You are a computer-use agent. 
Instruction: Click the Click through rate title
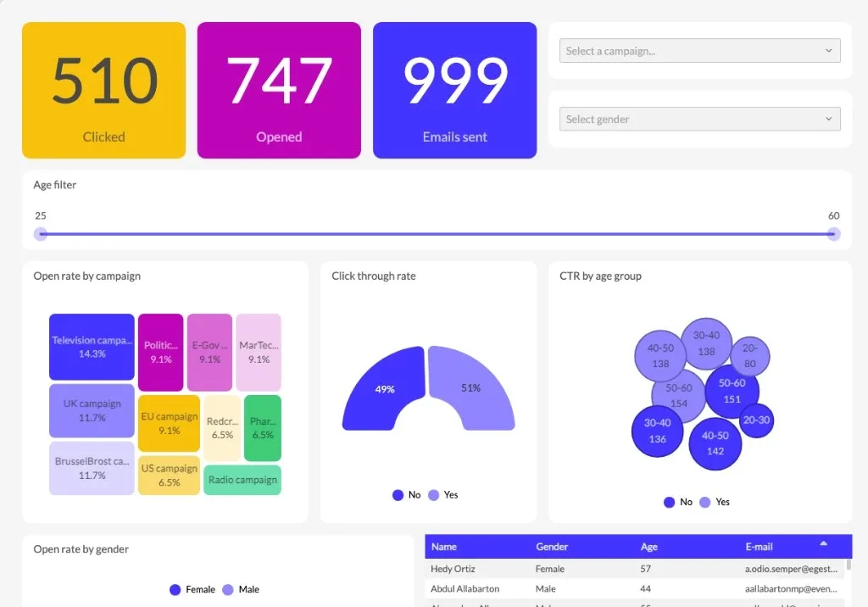[x=374, y=276]
